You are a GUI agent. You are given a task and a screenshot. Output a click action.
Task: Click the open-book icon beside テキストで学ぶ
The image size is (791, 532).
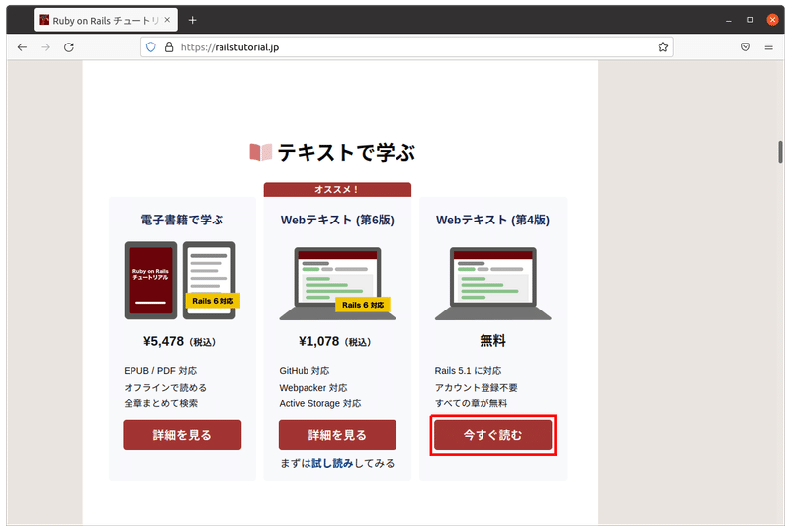(x=260, y=152)
